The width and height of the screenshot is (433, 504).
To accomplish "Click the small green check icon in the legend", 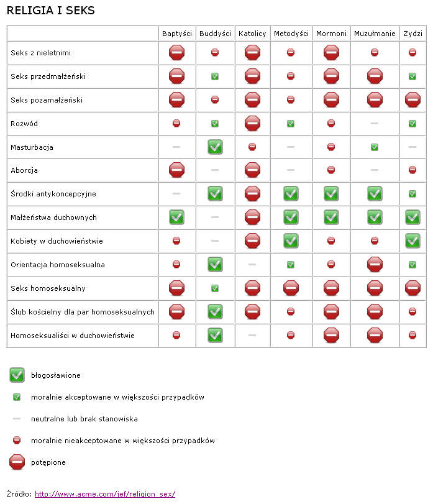I will (x=17, y=396).
